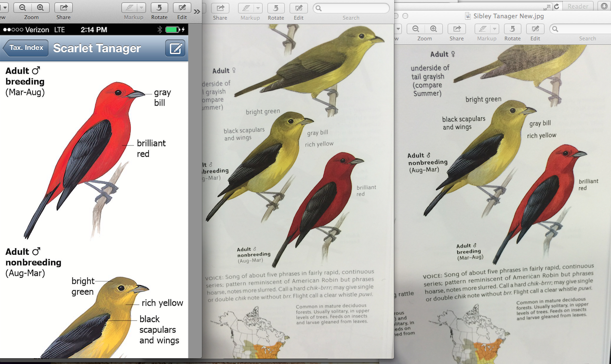This screenshot has width=611, height=364.
Task: Click Search field in Sibley Tanager New.jpg window
Action: tap(581, 29)
